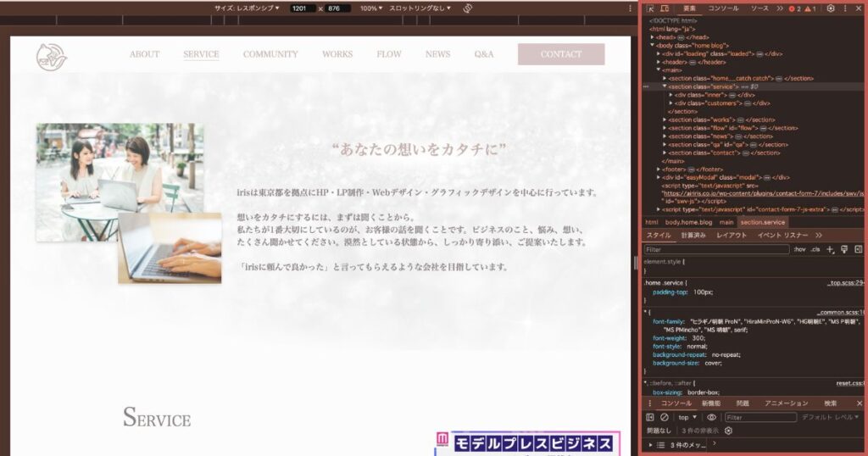The image size is (868, 456).
Task: Click the body.home.blog breadcrumb
Action: pos(688,222)
